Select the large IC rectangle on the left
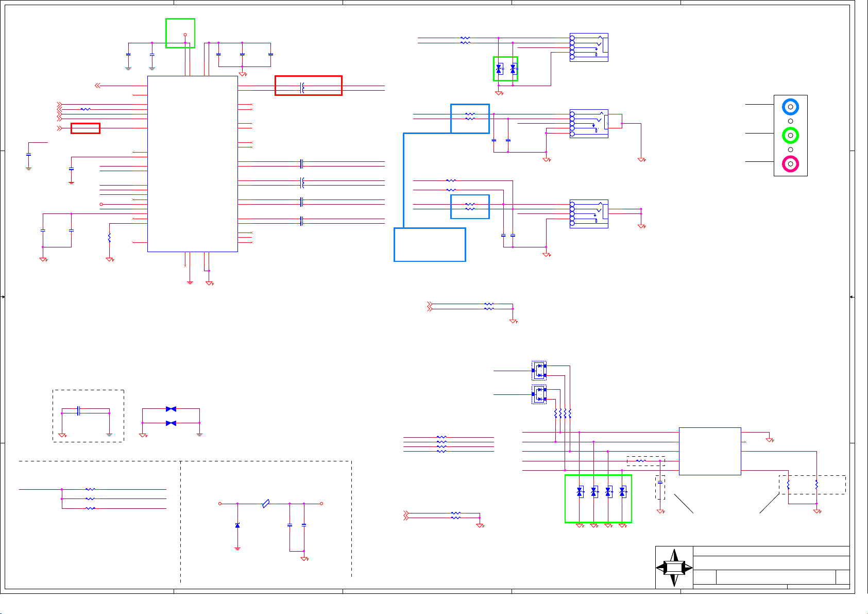Screen dimensions: 868x614 click(192, 164)
